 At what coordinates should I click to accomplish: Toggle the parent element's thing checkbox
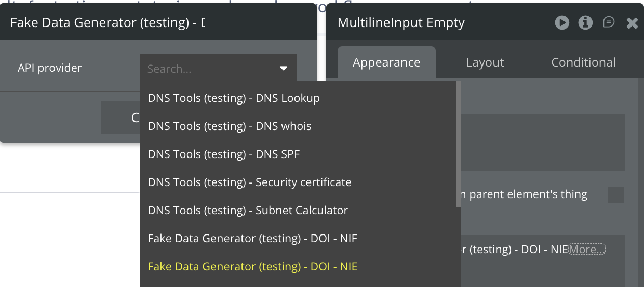coord(616,195)
